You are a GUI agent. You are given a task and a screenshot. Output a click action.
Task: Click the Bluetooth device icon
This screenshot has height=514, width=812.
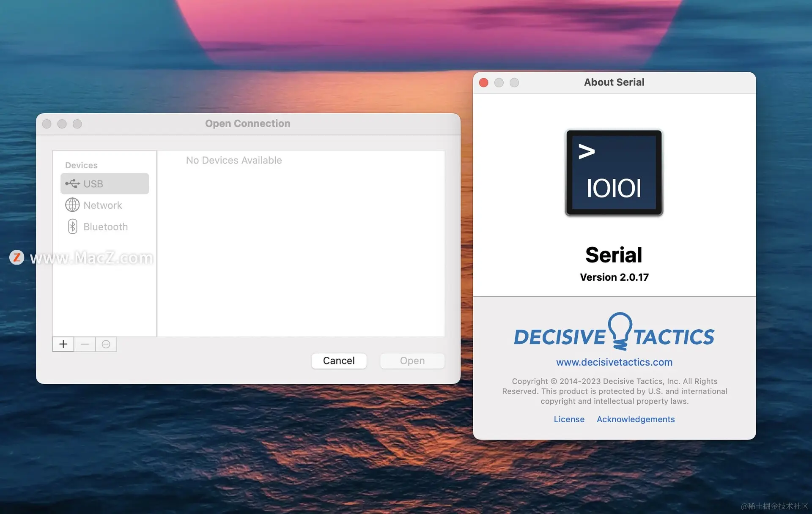72,227
